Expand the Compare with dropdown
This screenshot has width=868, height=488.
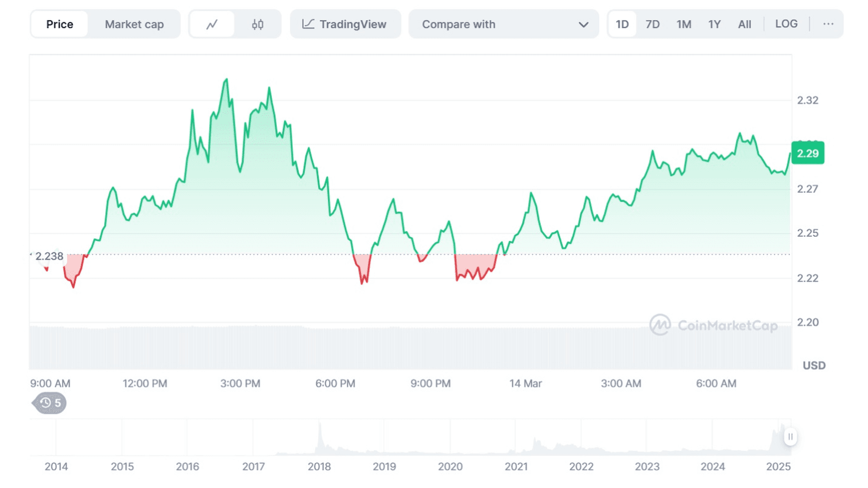503,24
